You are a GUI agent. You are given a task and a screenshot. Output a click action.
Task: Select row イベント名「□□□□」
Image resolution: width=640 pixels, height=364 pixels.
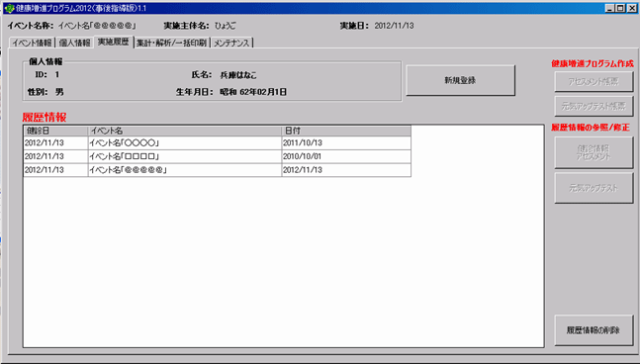point(218,156)
